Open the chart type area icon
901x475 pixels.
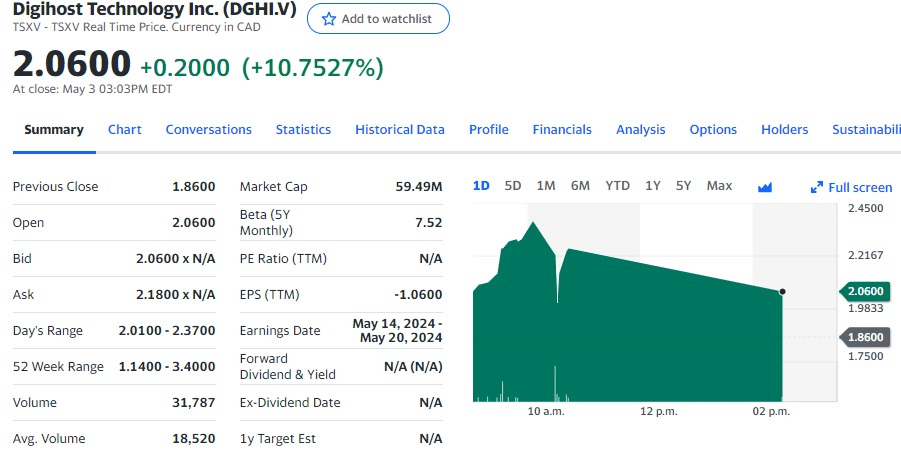[765, 187]
